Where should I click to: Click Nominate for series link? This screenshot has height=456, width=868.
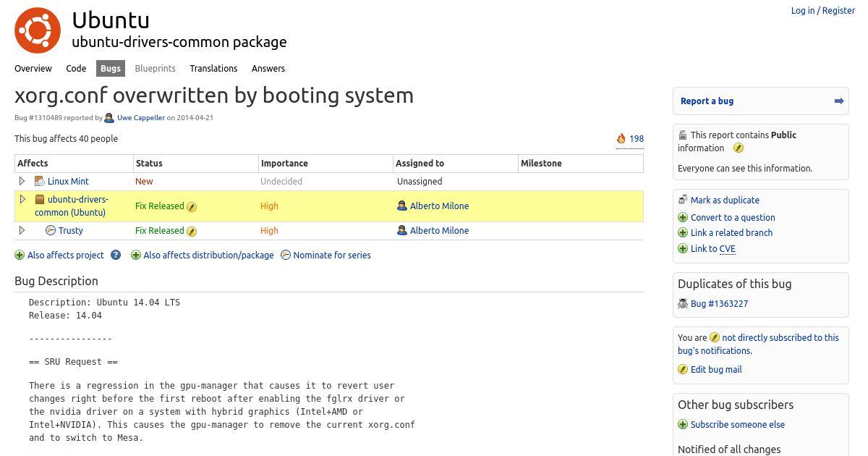pyautogui.click(x=332, y=255)
